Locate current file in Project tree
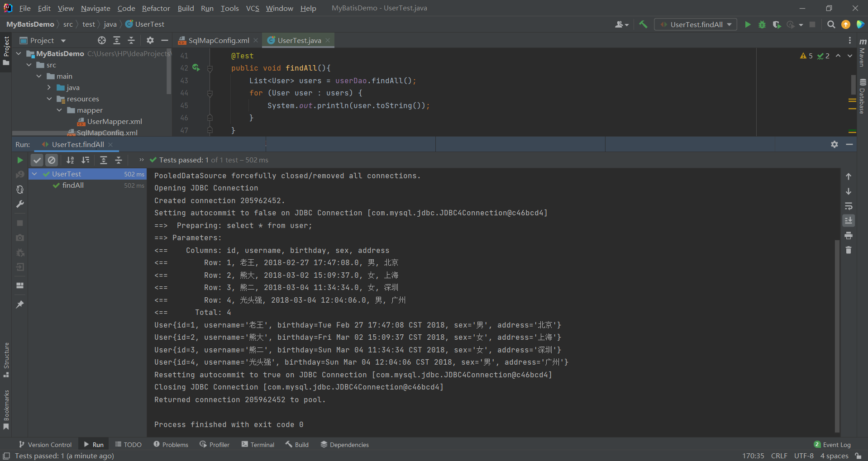Viewport: 868px width, 461px height. coord(102,40)
